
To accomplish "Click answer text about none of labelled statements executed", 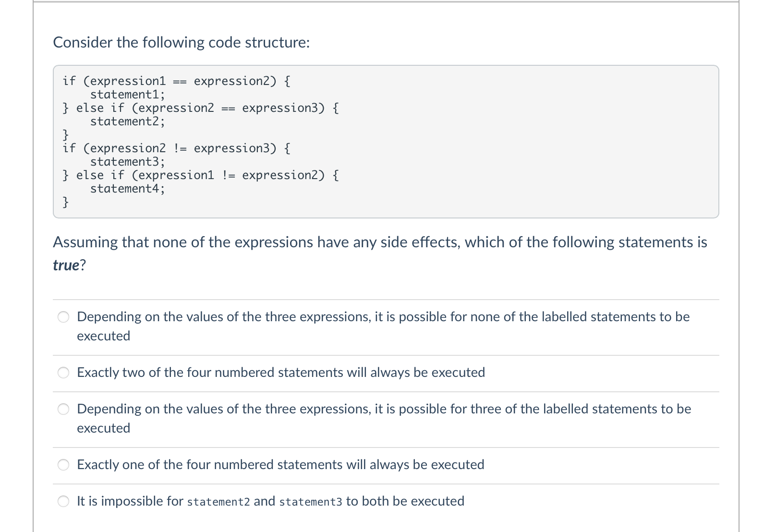I will 383,326.
